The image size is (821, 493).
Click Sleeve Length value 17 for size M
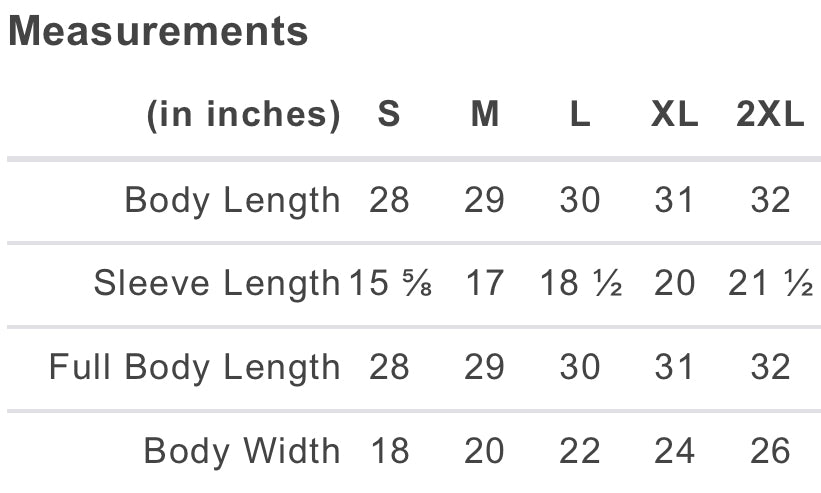point(485,284)
